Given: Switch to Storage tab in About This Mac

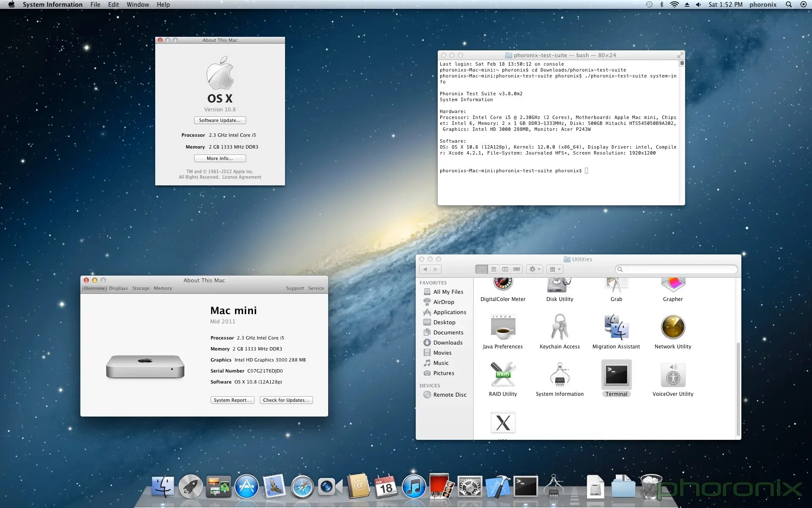Looking at the screenshot, I should 141,288.
